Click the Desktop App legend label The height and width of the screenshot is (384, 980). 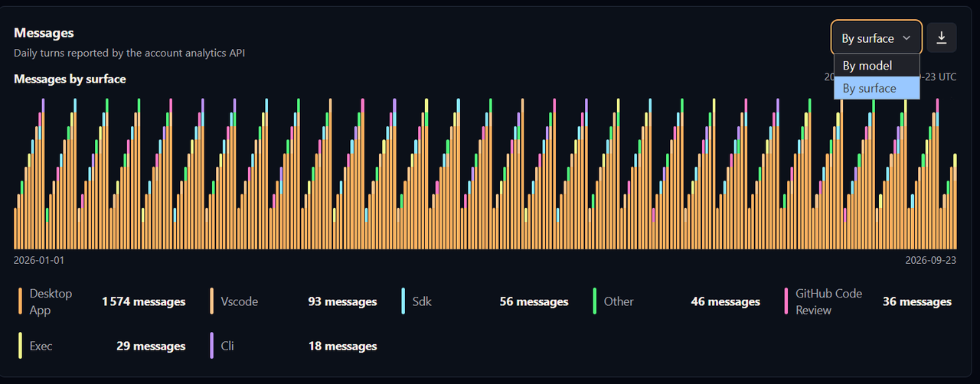51,301
